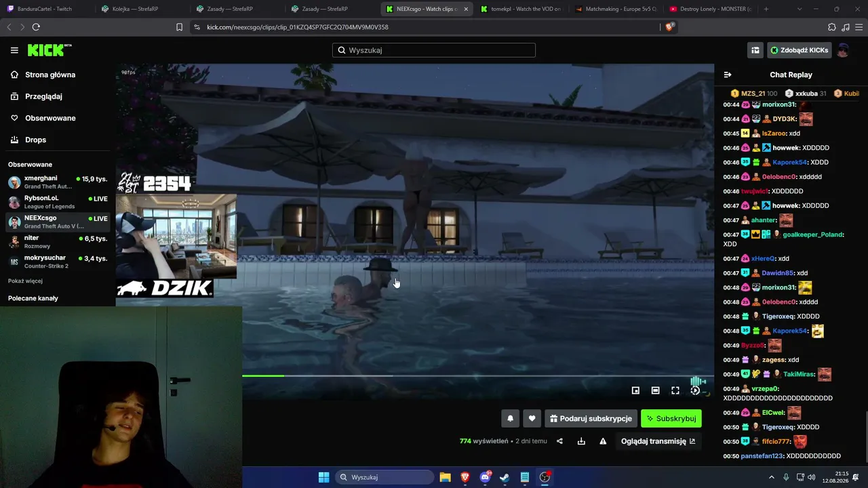The width and height of the screenshot is (868, 488).
Task: Enter fullscreen on the video player
Action: (675, 390)
